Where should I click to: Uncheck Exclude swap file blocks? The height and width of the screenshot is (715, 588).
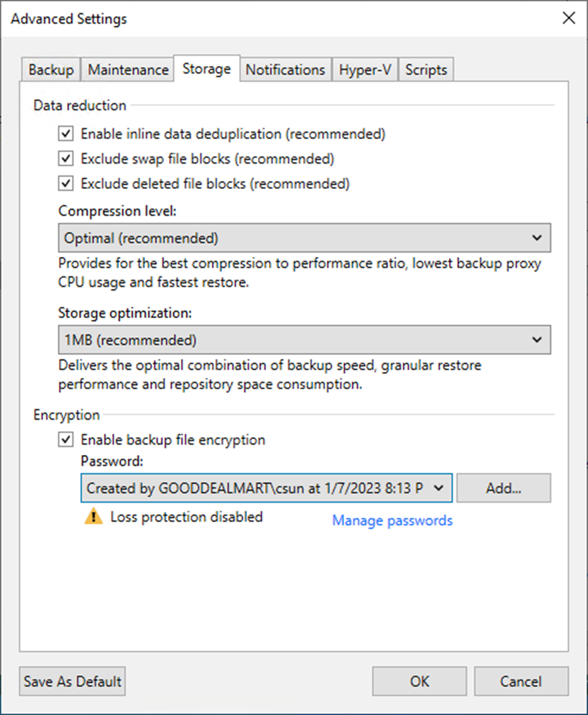66,159
